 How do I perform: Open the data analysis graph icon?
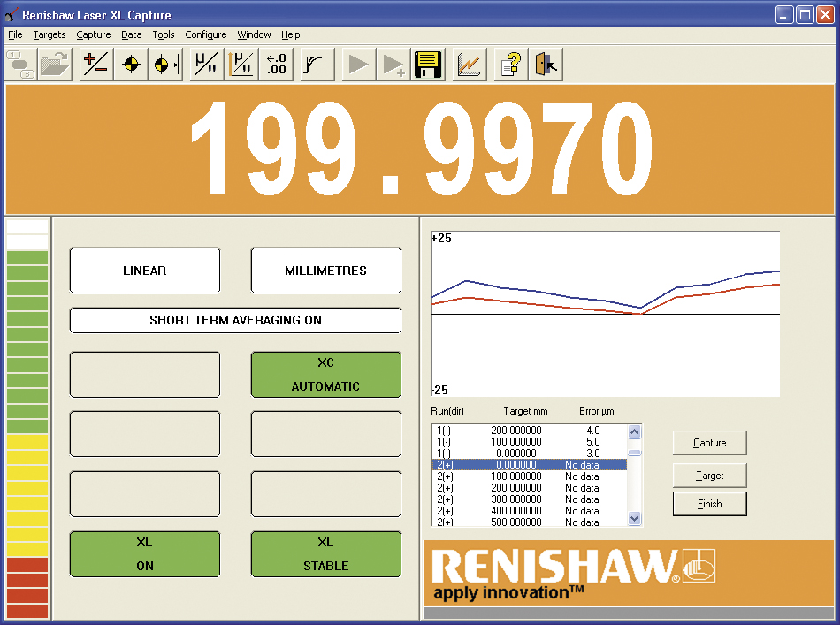point(470,65)
